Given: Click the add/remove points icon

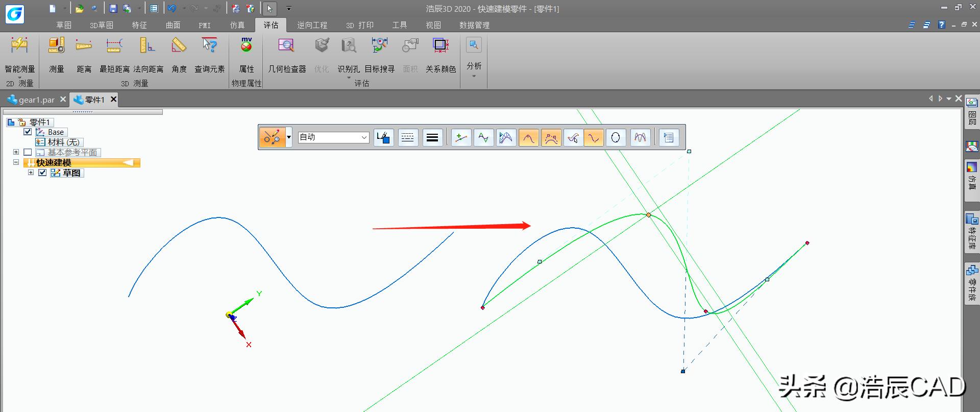Looking at the screenshot, I should point(461,137).
